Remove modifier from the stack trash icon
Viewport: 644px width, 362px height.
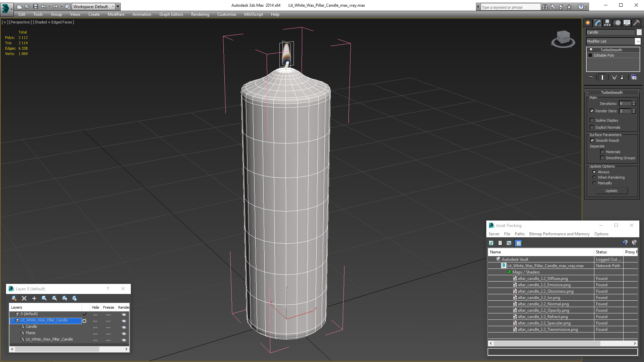[622, 77]
